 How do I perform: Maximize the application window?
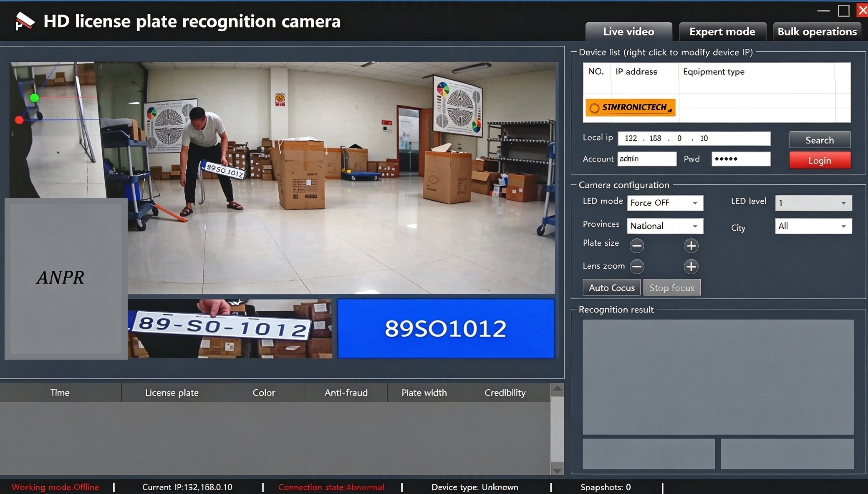tap(844, 11)
